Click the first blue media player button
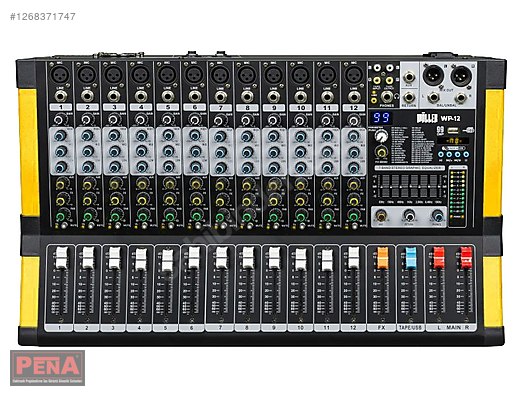Image resolution: width=528 pixels, height=396 pixels. tap(441, 155)
